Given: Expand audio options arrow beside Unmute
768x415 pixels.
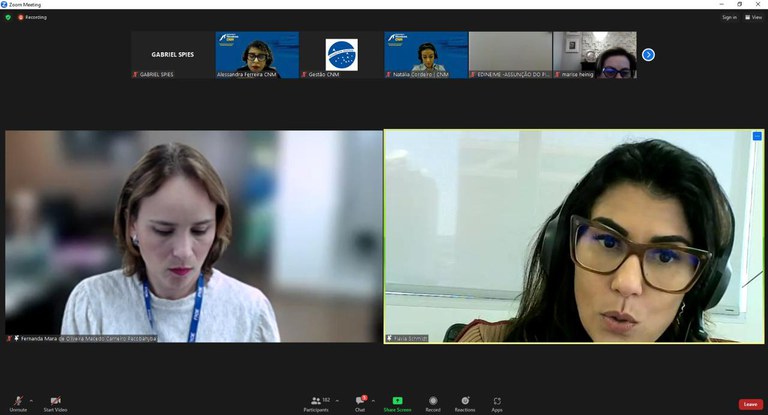Looking at the screenshot, I should coord(30,399).
